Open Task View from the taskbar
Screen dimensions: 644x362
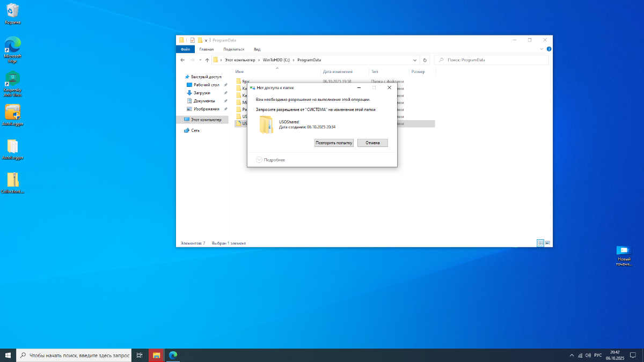click(139, 355)
